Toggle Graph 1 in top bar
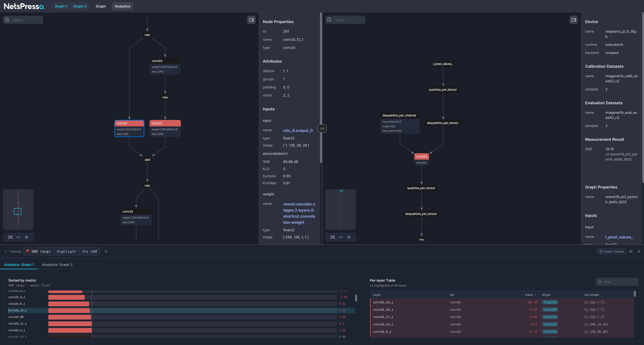This screenshot has height=345, width=644. point(61,6)
